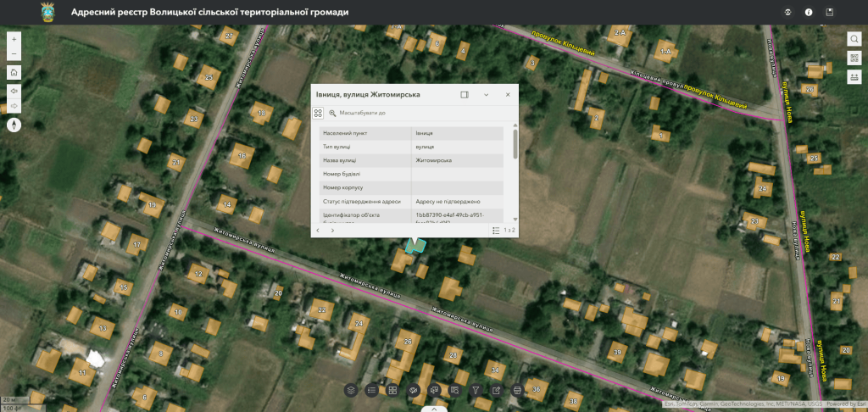Image resolution: width=868 pixels, height=412 pixels.
Task: Select building number 26 on map
Action: click(x=408, y=342)
